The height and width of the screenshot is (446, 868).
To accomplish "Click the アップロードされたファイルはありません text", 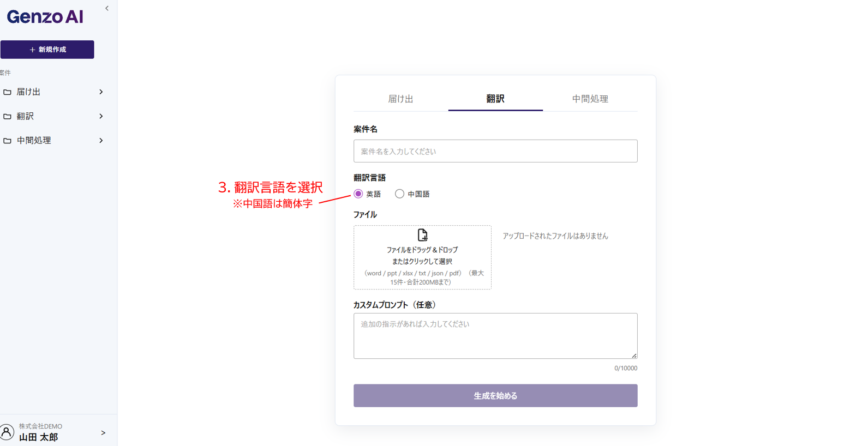I will pyautogui.click(x=555, y=236).
